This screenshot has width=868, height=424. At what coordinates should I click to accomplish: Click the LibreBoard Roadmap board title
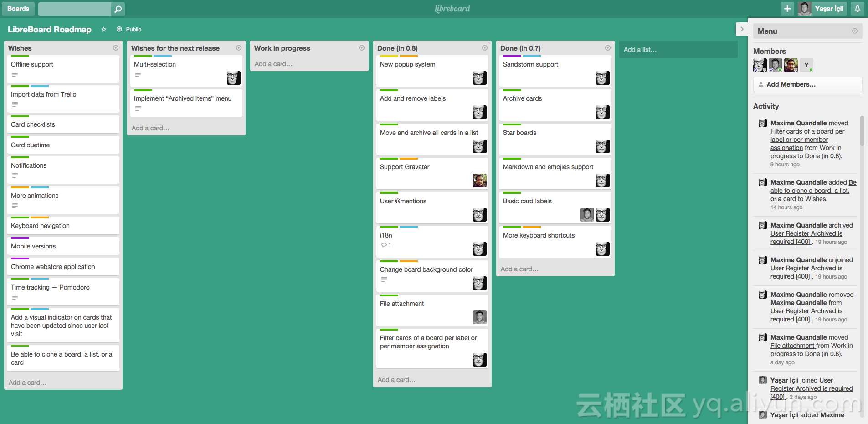coord(50,29)
